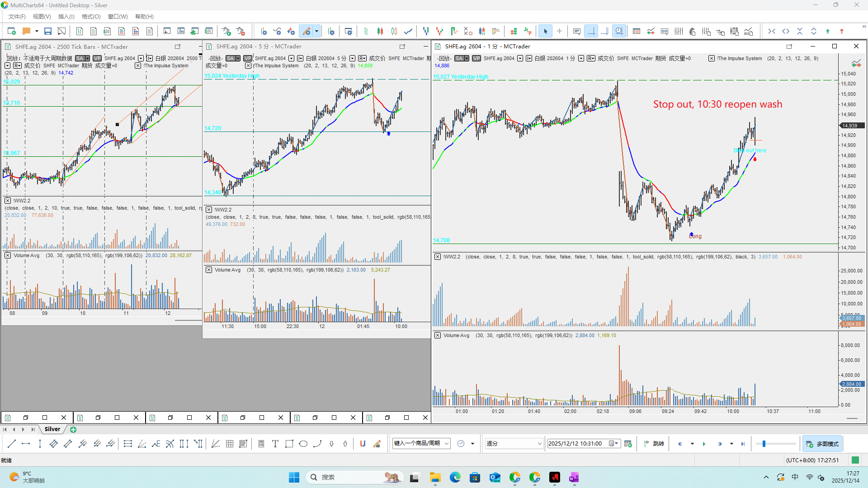Add a new workspace with the plus button

click(x=73, y=430)
